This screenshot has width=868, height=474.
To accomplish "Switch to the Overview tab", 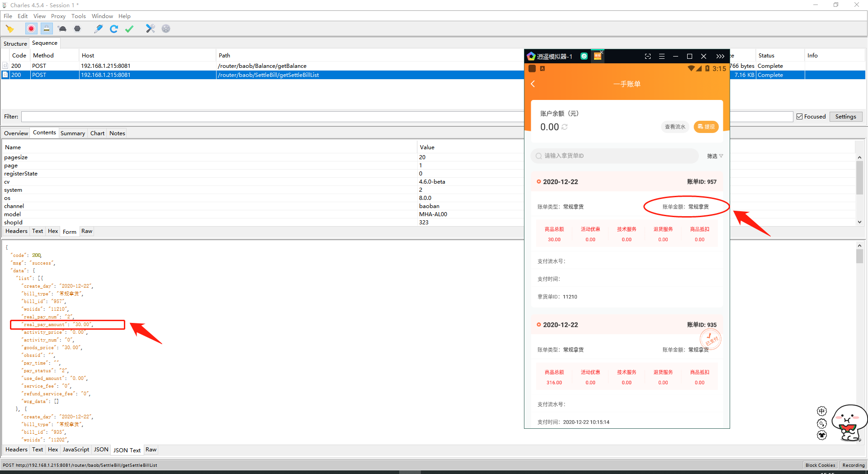I will (x=16, y=133).
